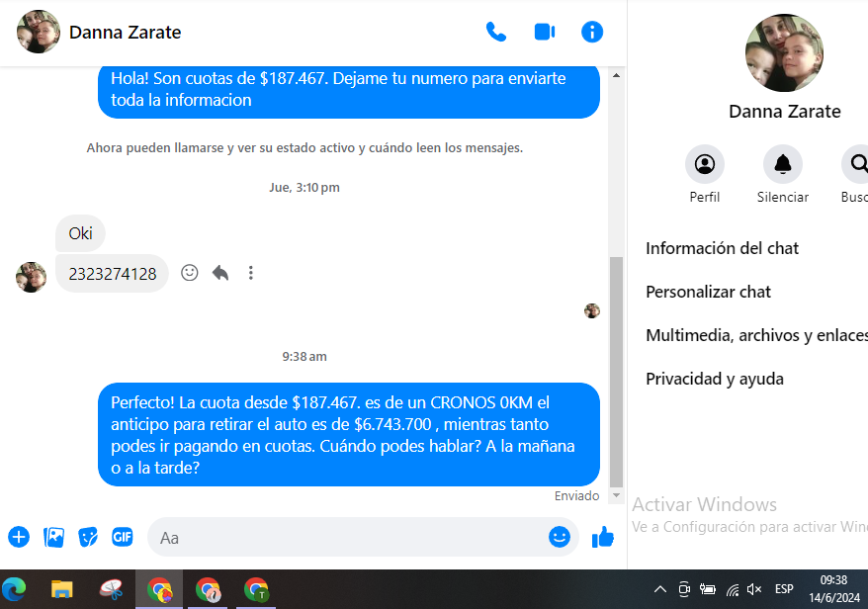The image size is (868, 609).
Task: Send a thumbs-up like
Action: (603, 537)
